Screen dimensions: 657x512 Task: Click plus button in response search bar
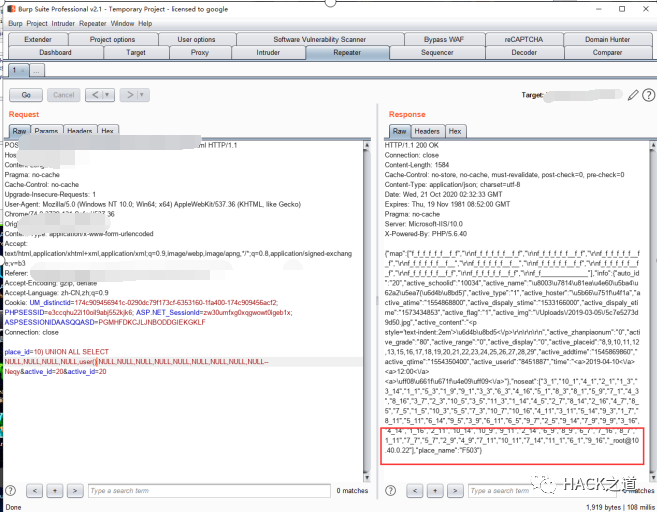(x=435, y=491)
